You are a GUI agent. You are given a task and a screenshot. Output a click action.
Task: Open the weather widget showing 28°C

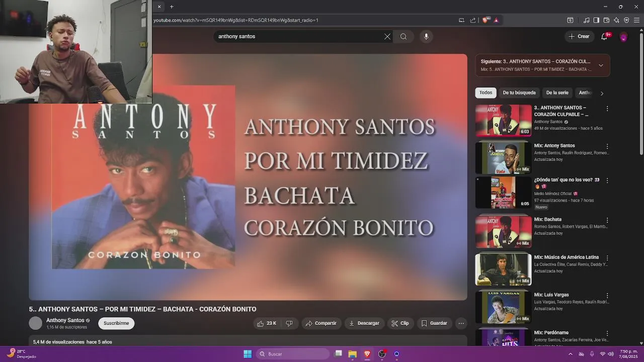pos(21,354)
